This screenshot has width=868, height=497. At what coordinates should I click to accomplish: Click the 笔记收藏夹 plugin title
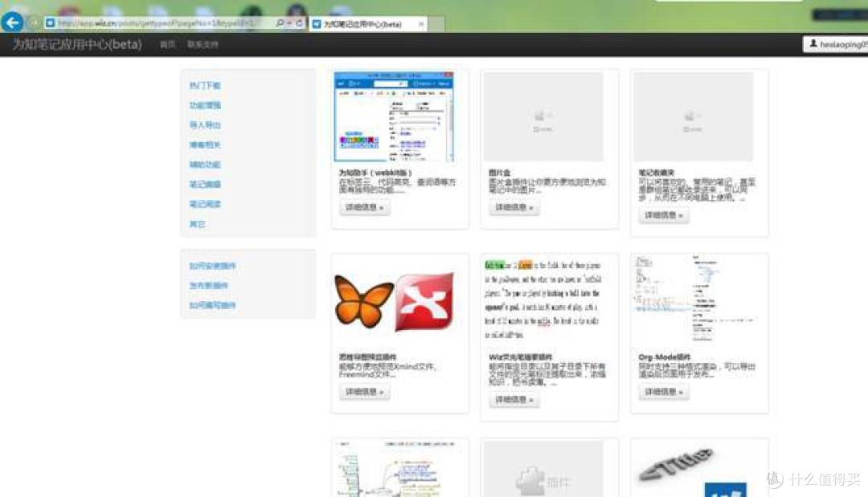click(656, 173)
